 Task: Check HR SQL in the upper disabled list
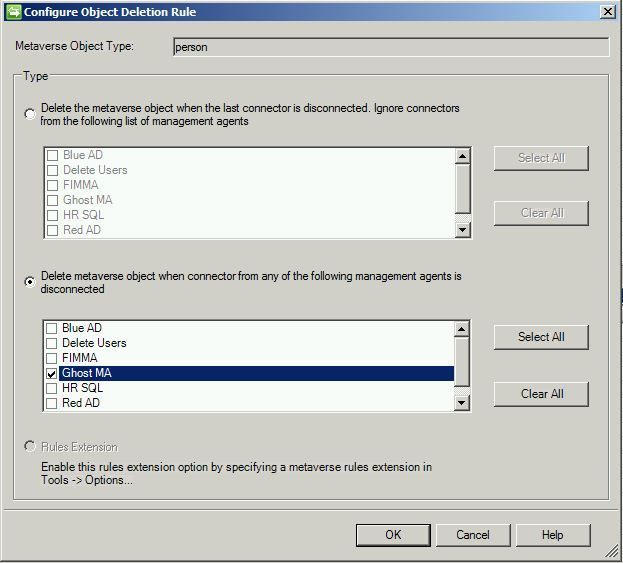pos(52,215)
